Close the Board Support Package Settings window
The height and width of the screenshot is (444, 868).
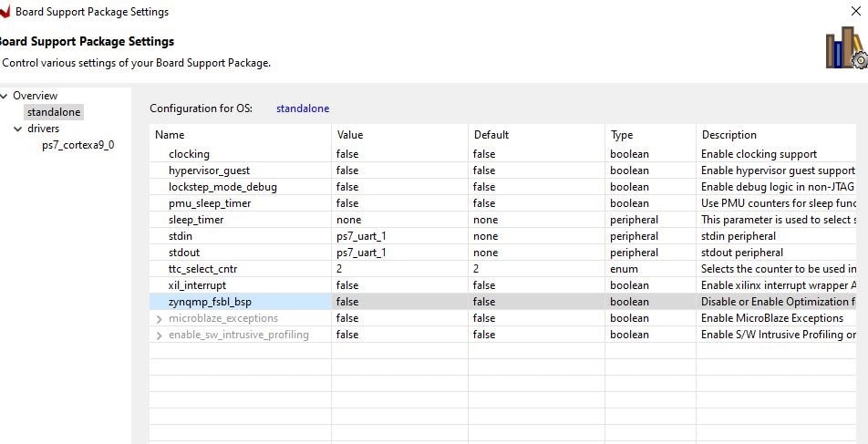pyautogui.click(x=854, y=12)
